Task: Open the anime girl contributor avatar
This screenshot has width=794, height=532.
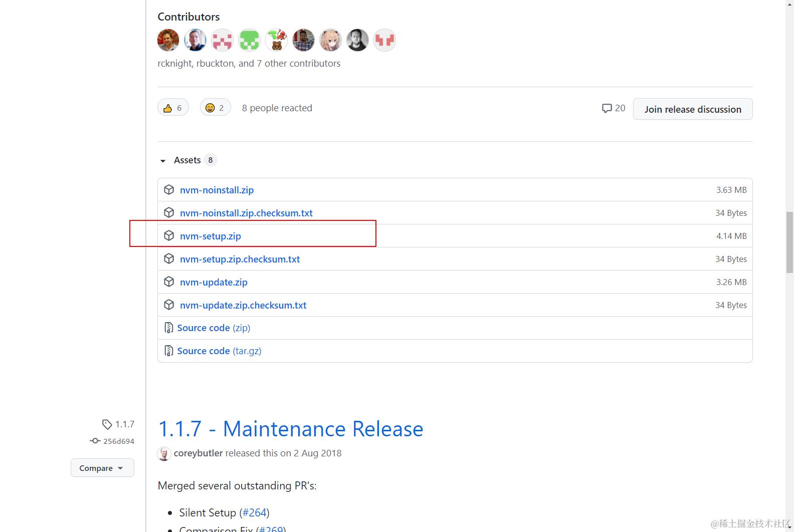Action: point(331,40)
